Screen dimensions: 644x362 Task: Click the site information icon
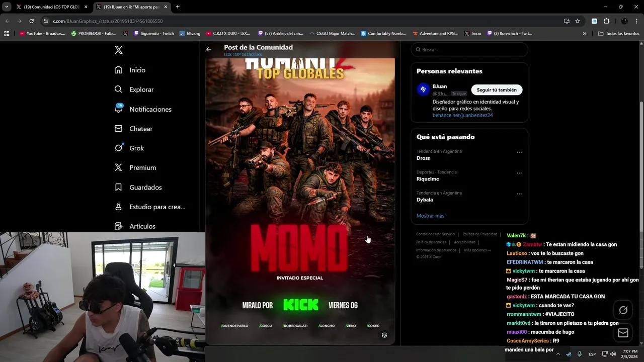[46, 21]
